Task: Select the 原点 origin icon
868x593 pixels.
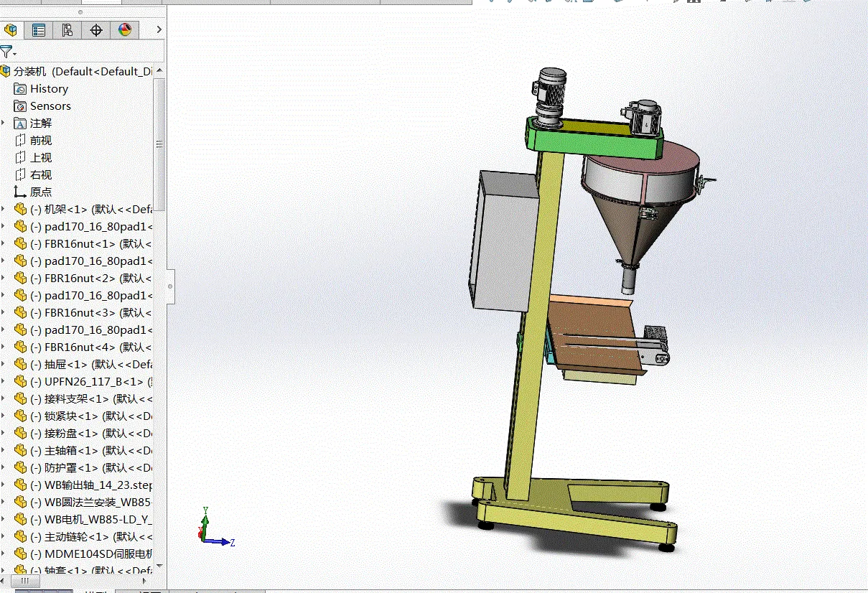Action: (x=20, y=192)
